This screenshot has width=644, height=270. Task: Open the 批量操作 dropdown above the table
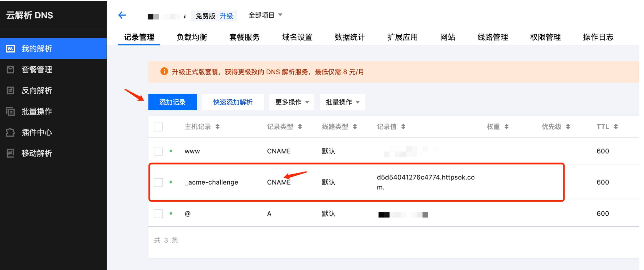pos(342,102)
